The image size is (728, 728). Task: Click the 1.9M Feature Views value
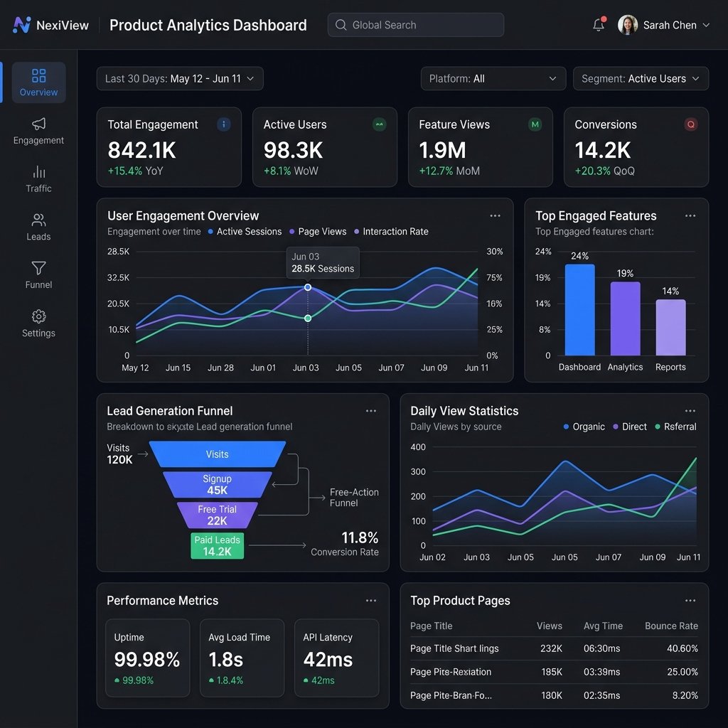tap(442, 151)
